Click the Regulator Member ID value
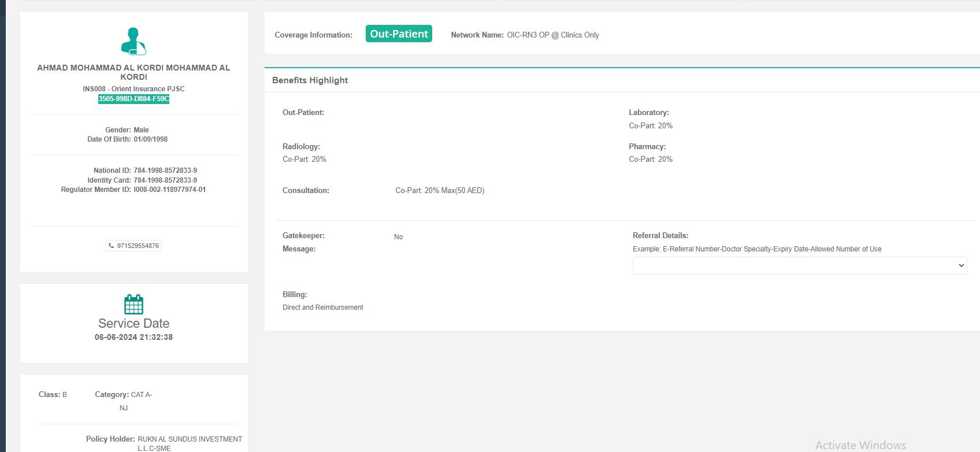Viewport: 980px width, 452px height. click(169, 190)
